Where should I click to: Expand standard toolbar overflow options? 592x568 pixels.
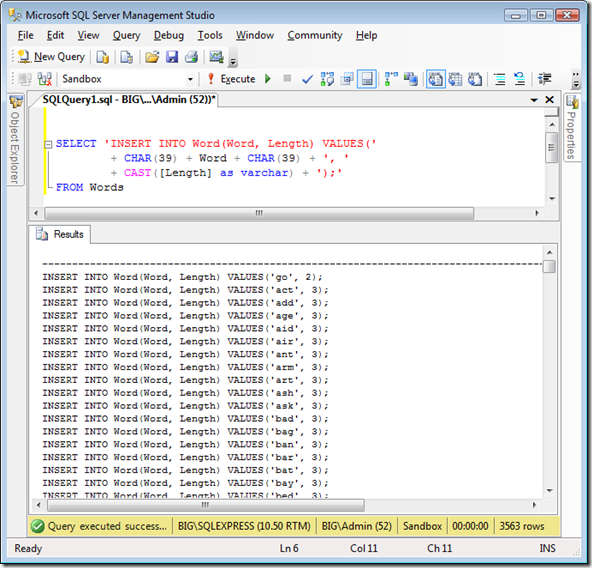pos(233,58)
